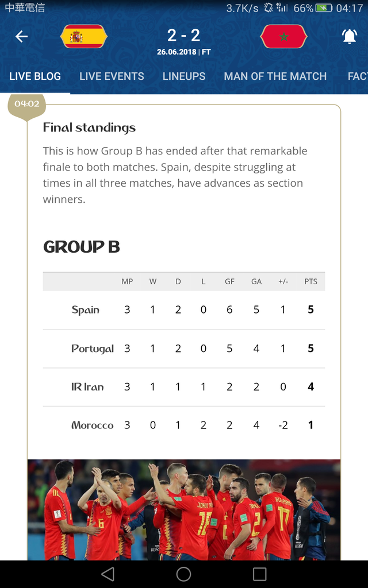Image resolution: width=368 pixels, height=588 pixels.
Task: Select the MAN OF THE MATCH tab
Action: (275, 76)
